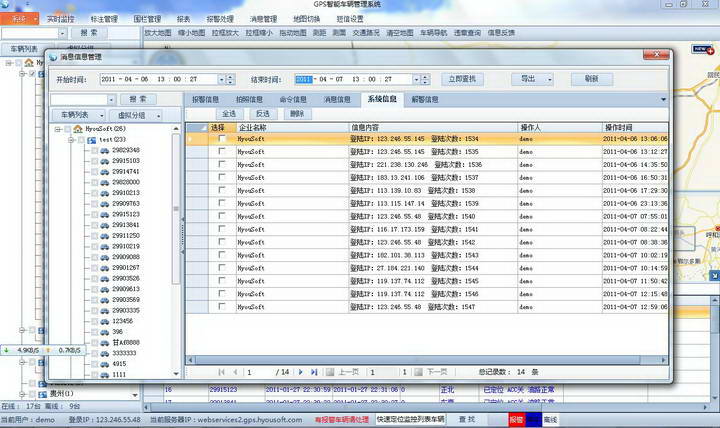Click the search button in dialog's left panel
This screenshot has width=720, height=428.
point(138,99)
